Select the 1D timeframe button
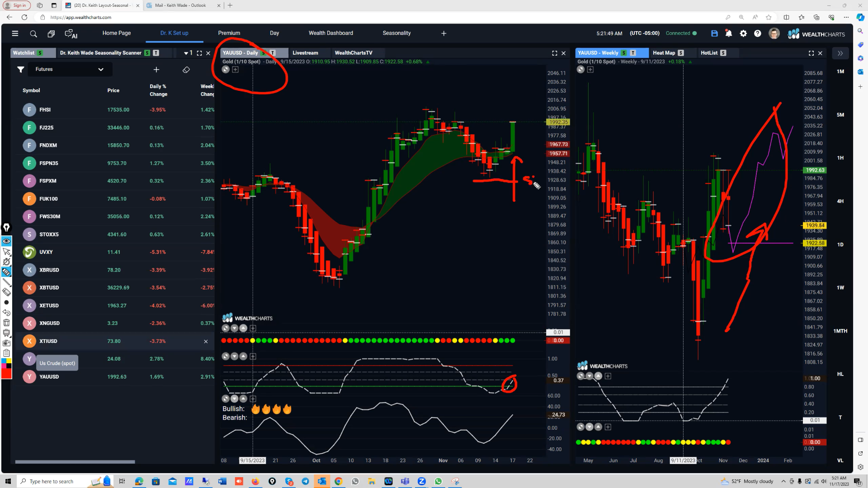The width and height of the screenshot is (868, 488). tap(840, 245)
